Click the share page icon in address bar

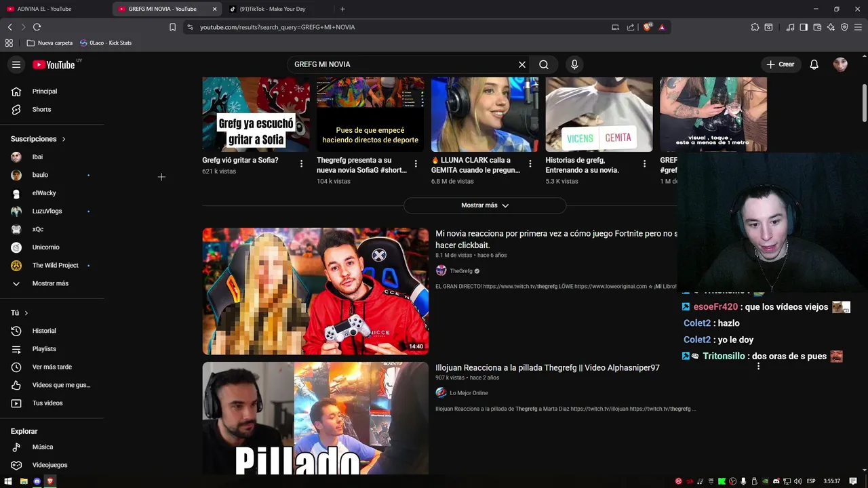[x=631, y=27]
